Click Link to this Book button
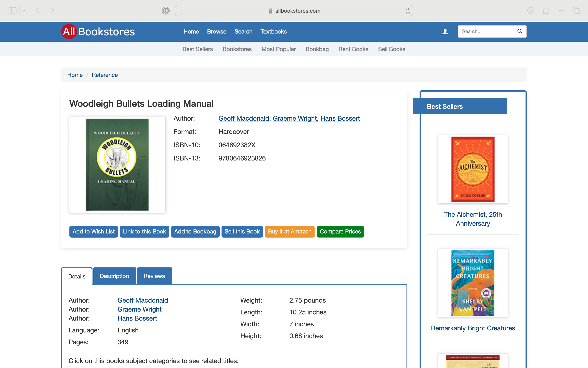The width and height of the screenshot is (588, 368). pyautogui.click(x=144, y=231)
